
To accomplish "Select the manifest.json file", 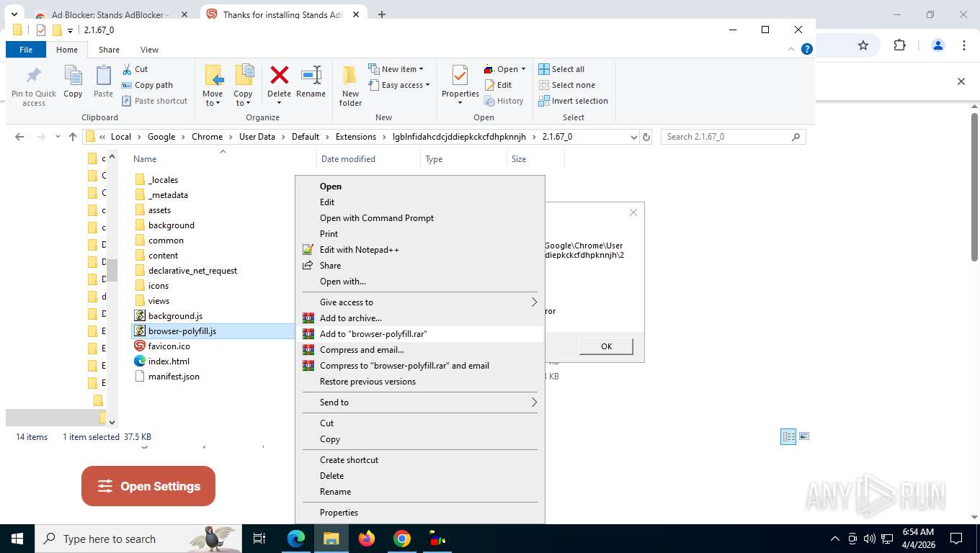I will tap(174, 377).
